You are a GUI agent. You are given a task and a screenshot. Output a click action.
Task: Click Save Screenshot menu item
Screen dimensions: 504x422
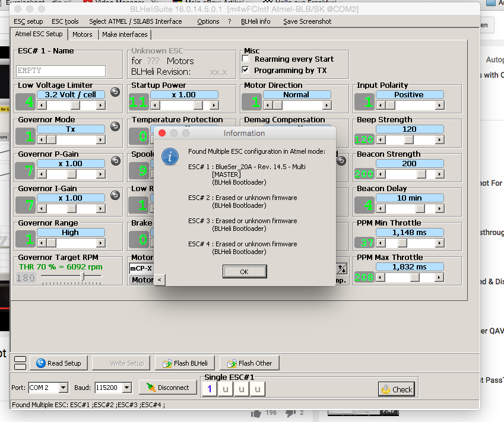tap(308, 21)
